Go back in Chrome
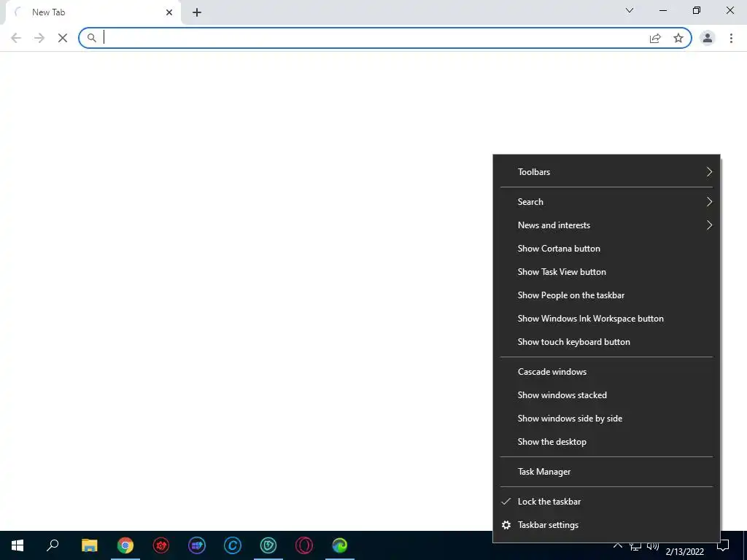Viewport: 747px width, 560px height. (16, 38)
